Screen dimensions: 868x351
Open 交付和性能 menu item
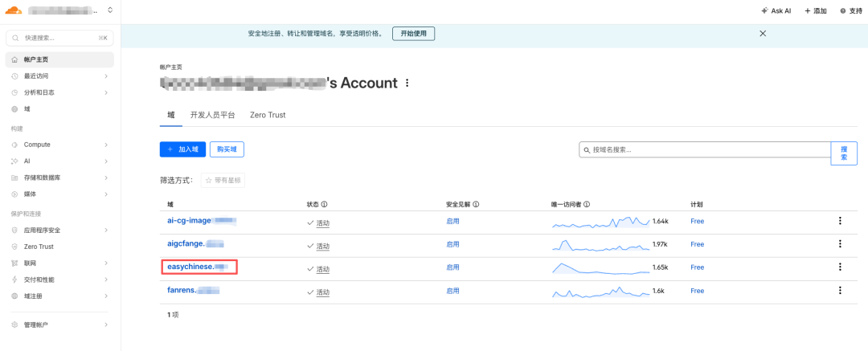[x=59, y=280]
